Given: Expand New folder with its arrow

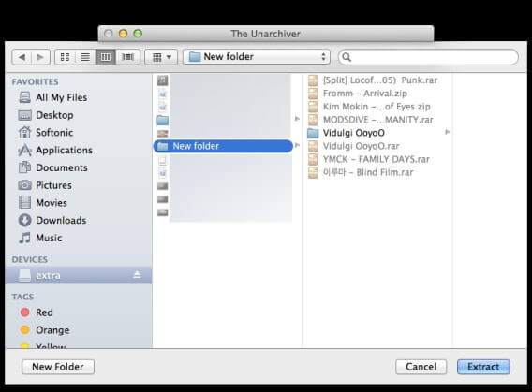Looking at the screenshot, I should [297, 146].
